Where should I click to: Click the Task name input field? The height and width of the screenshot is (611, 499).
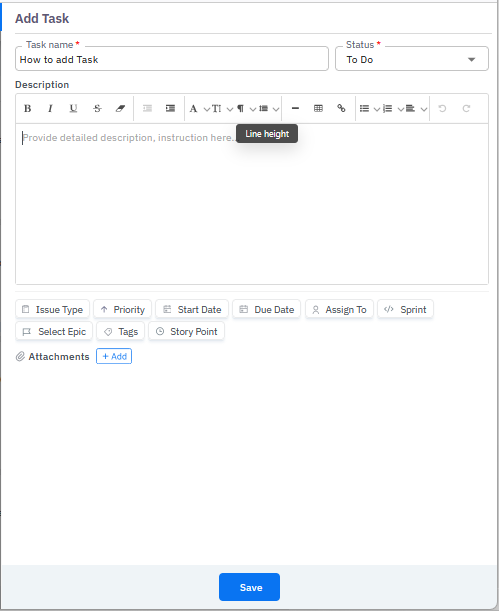(172, 59)
